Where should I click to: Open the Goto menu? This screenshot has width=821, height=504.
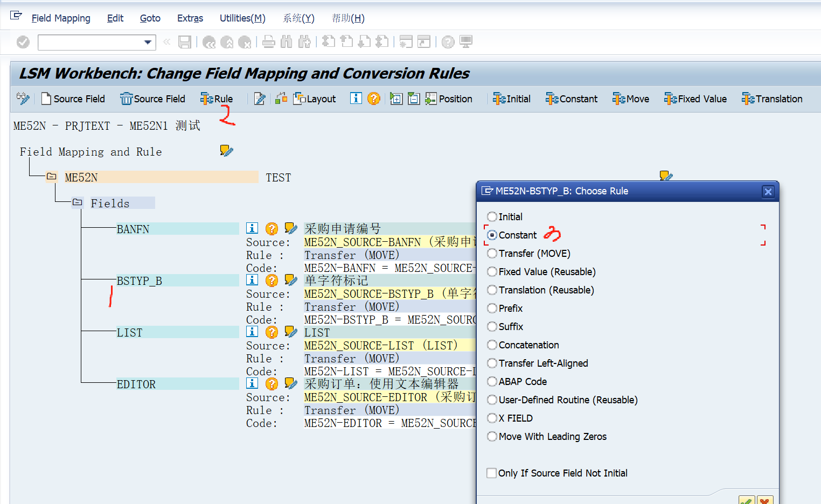[x=150, y=18]
